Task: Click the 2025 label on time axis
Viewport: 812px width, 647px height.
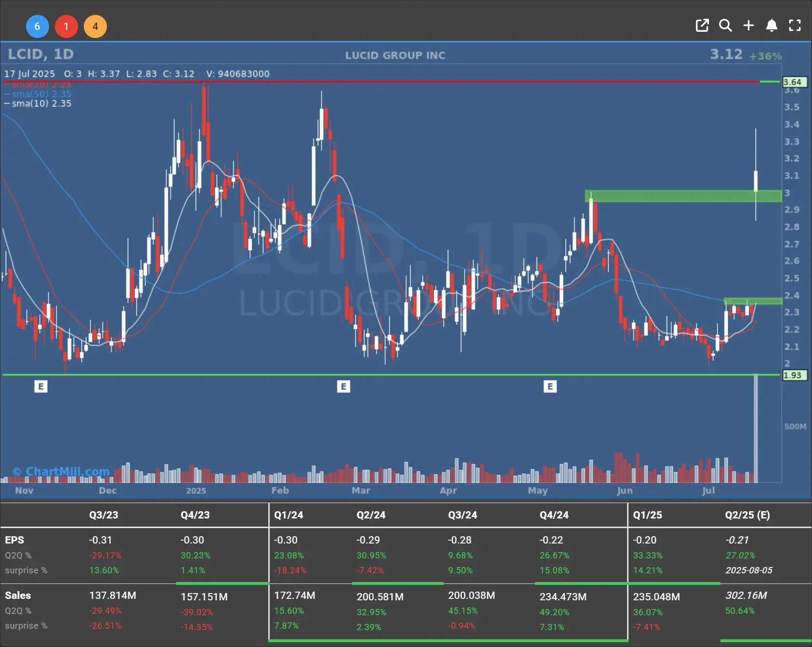Action: click(x=196, y=490)
